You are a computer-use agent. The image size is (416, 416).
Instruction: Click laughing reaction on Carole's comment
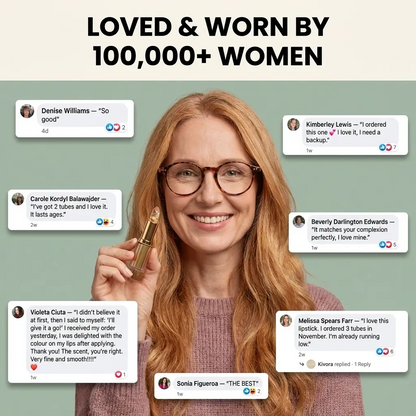click(106, 222)
